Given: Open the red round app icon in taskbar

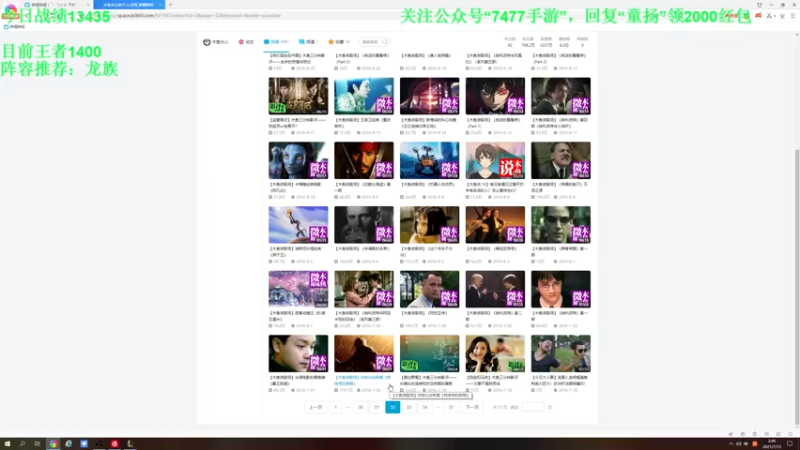Looking at the screenshot, I should point(114,444).
